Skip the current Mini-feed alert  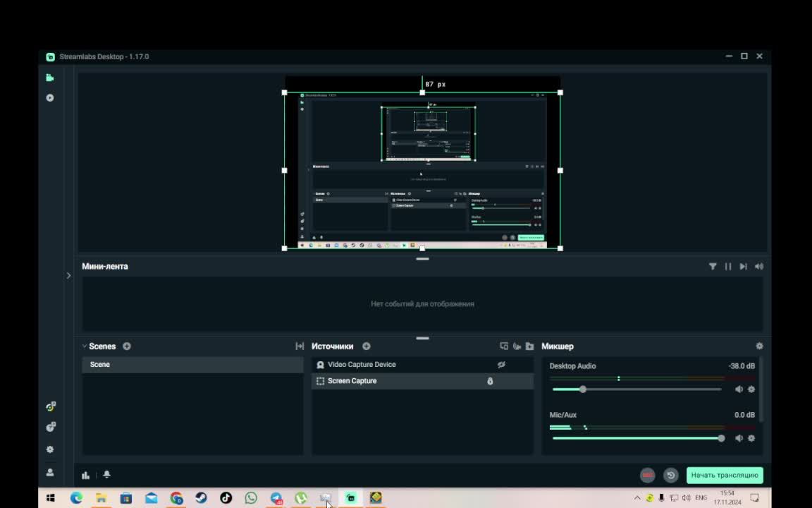point(743,267)
